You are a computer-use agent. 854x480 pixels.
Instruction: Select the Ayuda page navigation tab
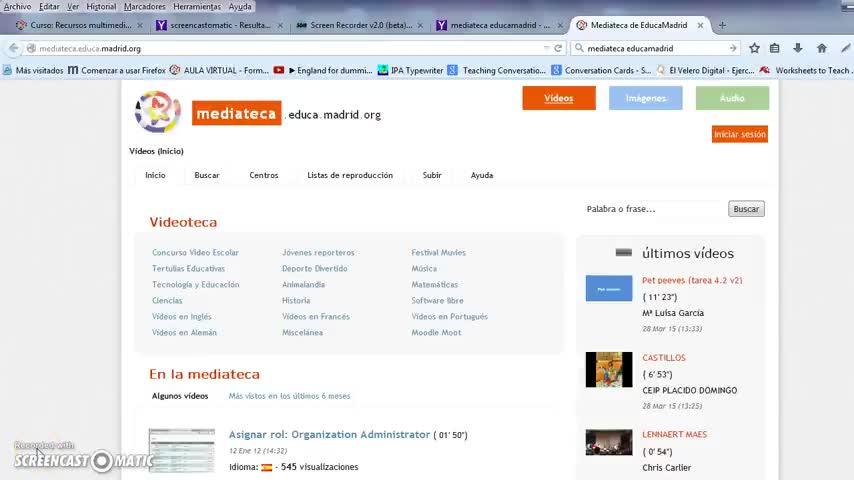482,175
